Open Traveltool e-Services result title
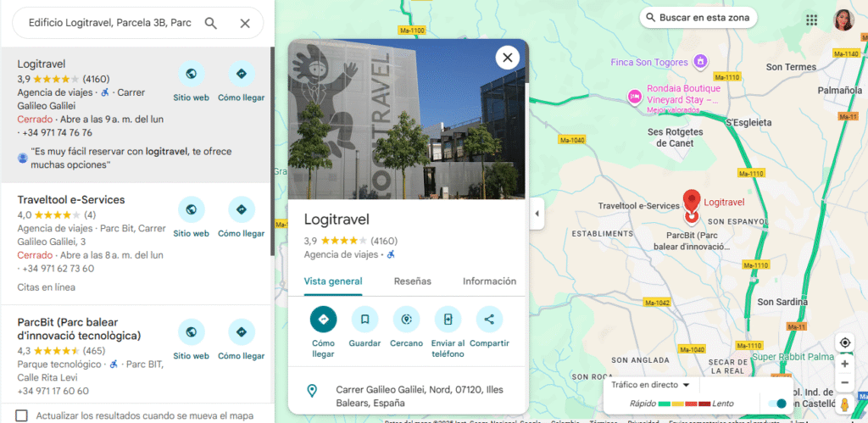 [71, 200]
